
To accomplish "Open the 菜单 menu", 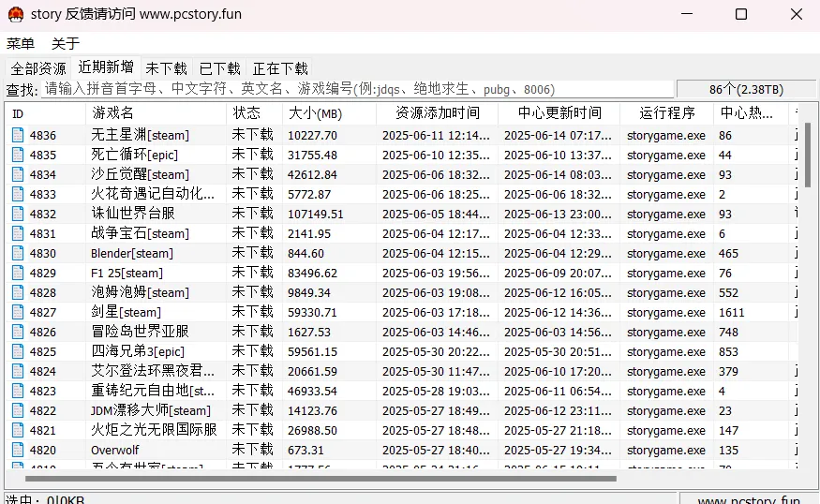I will point(21,43).
